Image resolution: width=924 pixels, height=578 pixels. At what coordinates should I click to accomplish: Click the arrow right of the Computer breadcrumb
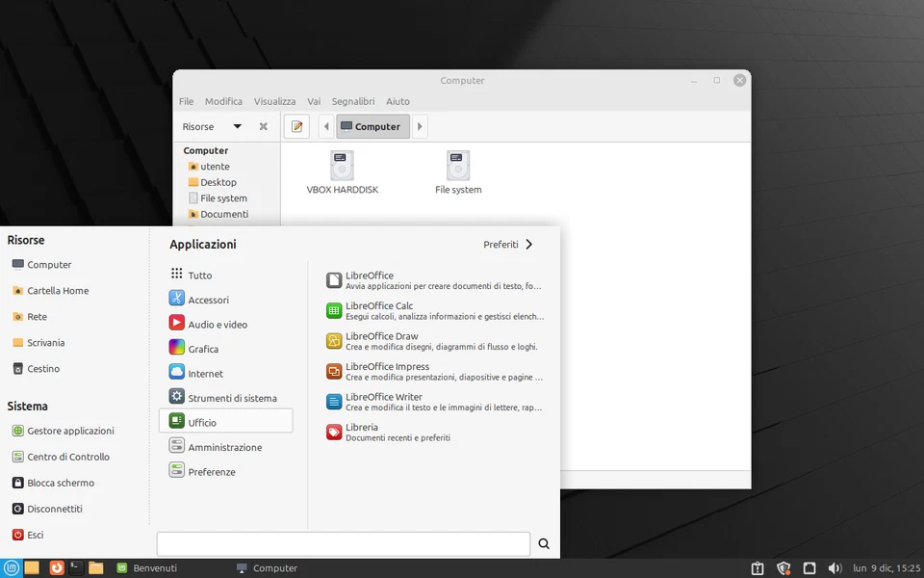click(x=420, y=126)
